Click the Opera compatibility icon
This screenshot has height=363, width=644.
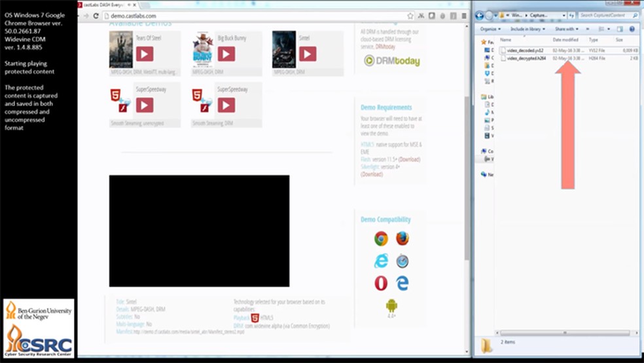(381, 283)
